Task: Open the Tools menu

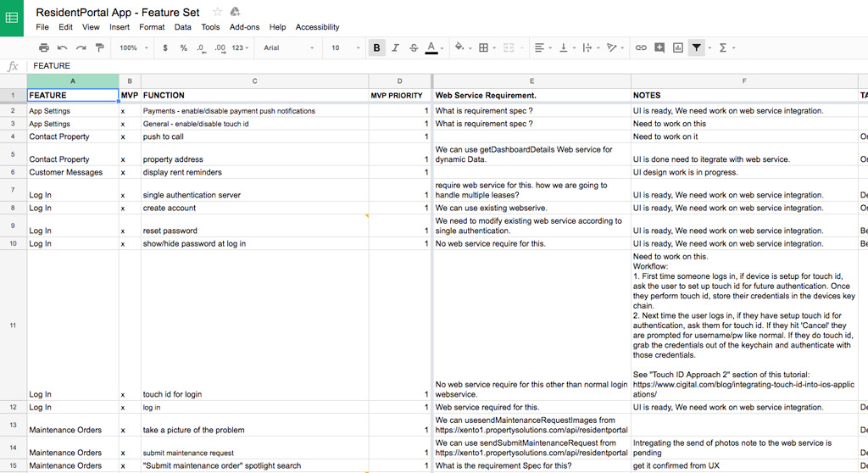Action: [210, 27]
